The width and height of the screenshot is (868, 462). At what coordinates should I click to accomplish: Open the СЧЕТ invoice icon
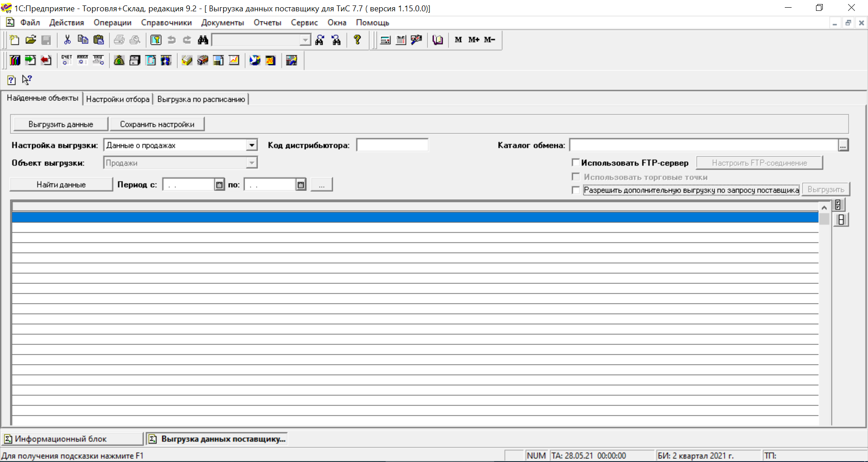pyautogui.click(x=66, y=60)
